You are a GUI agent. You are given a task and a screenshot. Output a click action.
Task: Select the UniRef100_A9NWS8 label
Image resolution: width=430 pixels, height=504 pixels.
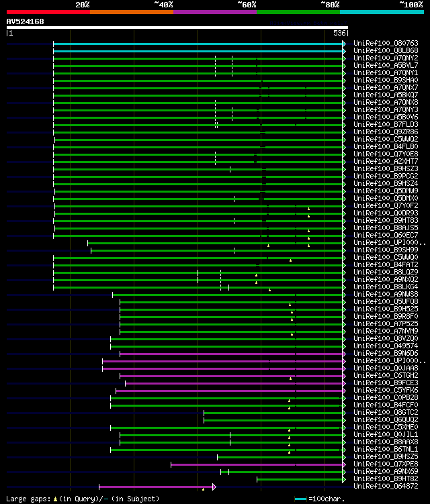click(x=386, y=295)
